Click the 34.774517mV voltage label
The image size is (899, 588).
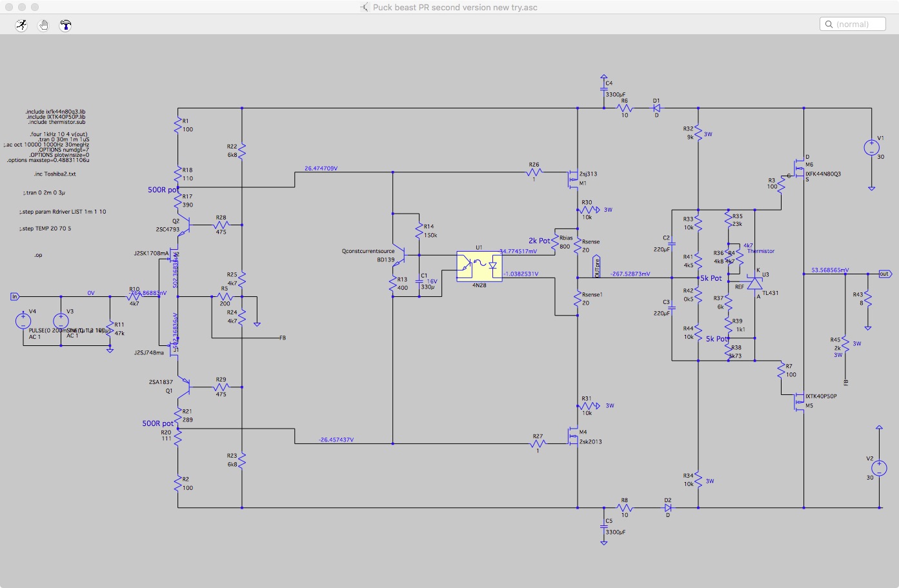click(518, 251)
